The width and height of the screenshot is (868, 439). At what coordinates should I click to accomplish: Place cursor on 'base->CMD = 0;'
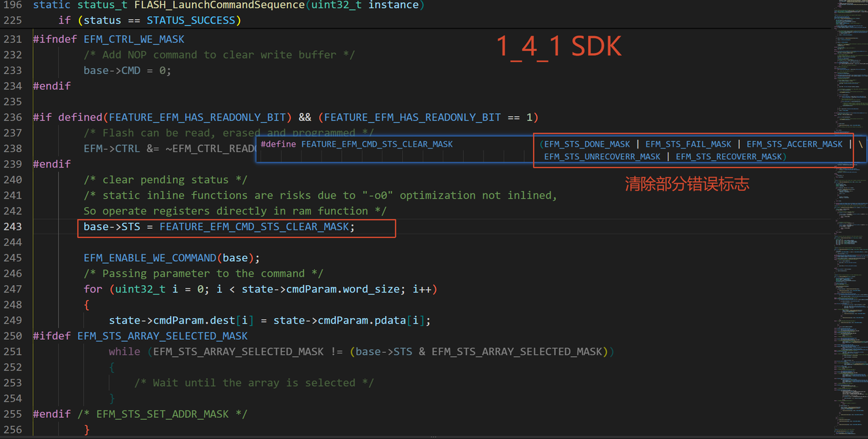(x=127, y=71)
